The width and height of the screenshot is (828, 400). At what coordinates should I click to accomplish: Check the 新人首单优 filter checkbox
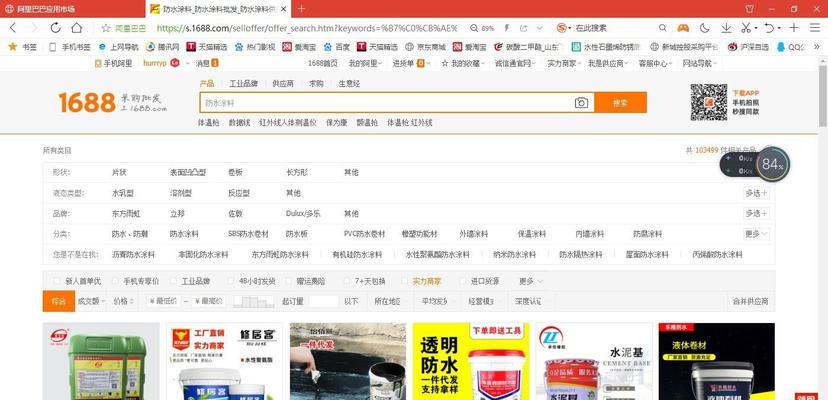[x=57, y=281]
